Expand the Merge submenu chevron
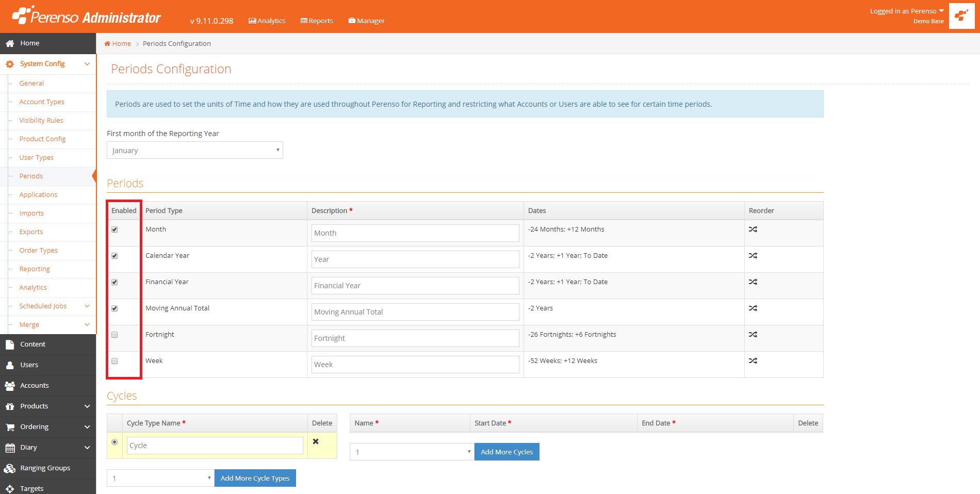Image resolution: width=980 pixels, height=494 pixels. 87,325
